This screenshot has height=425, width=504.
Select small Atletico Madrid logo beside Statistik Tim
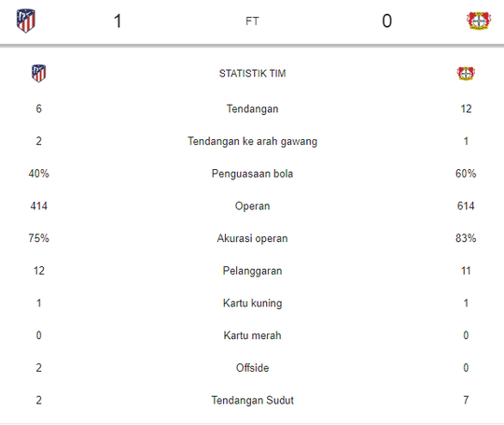point(38,74)
